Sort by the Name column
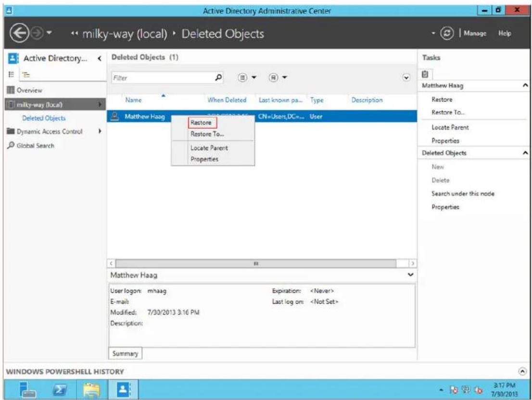This screenshot has height=400, width=532. 133,100
